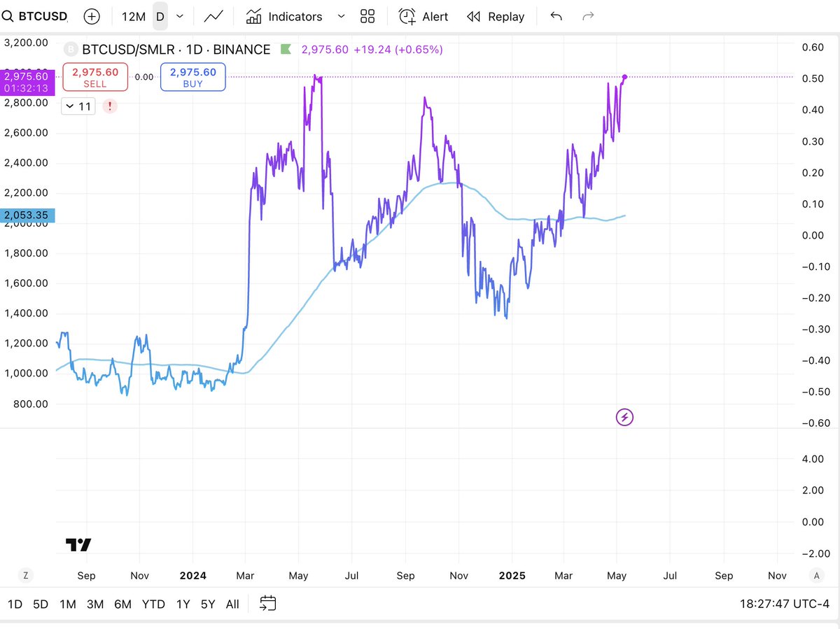Screen dimensions: 840x629
Task: Click the blue 2,053.35 moving average label
Action: click(27, 215)
